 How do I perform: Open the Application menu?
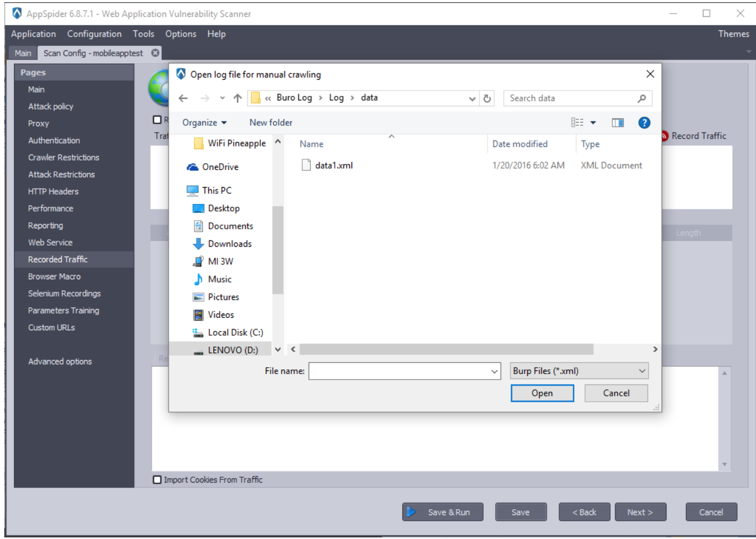pos(34,34)
